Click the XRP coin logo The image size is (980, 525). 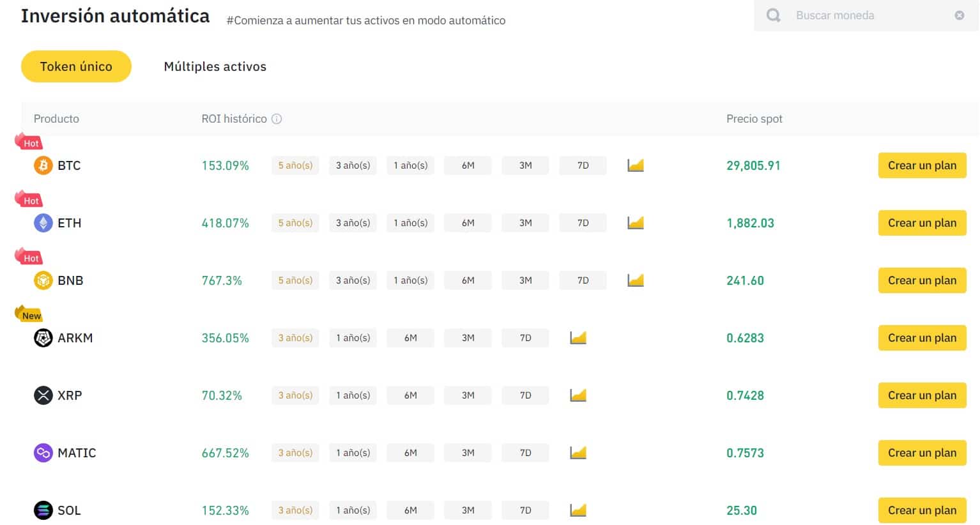[43, 395]
